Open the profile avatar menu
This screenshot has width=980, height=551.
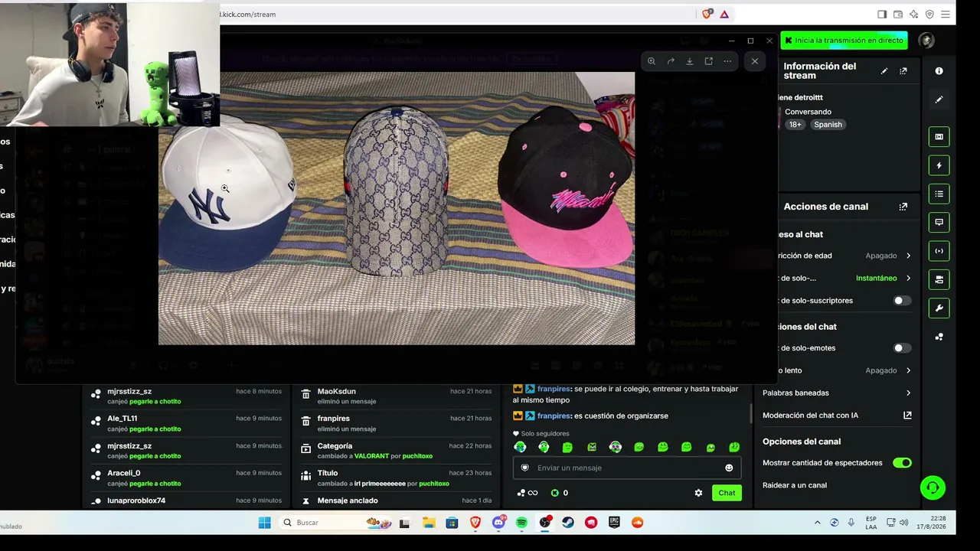pyautogui.click(x=926, y=41)
